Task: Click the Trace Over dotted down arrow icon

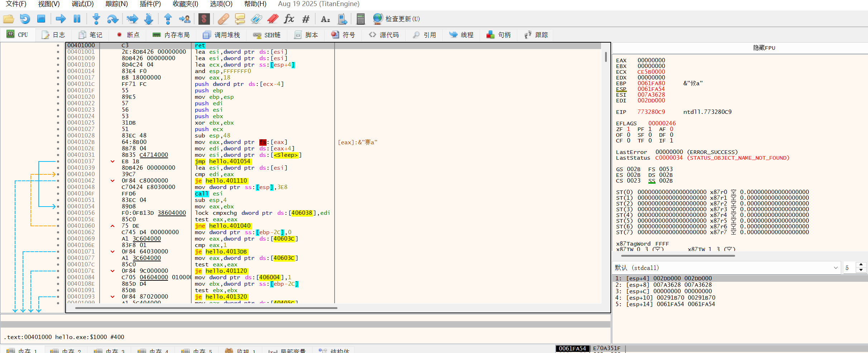Action: (149, 19)
